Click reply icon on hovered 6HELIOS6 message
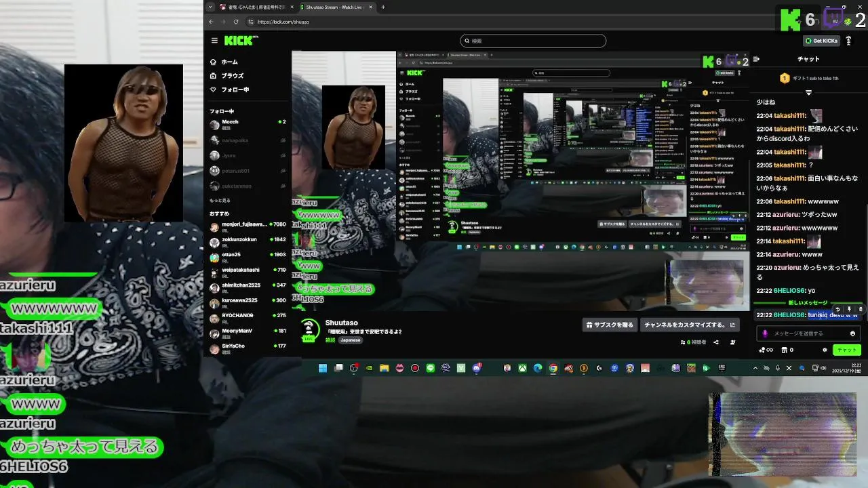Viewport: 868px width, 488px height. [837, 309]
